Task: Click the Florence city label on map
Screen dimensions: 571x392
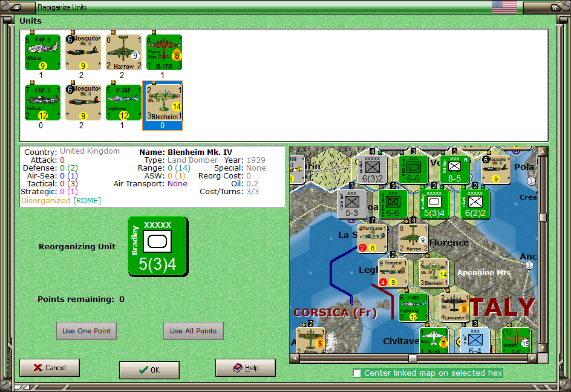Action: pyautogui.click(x=449, y=243)
